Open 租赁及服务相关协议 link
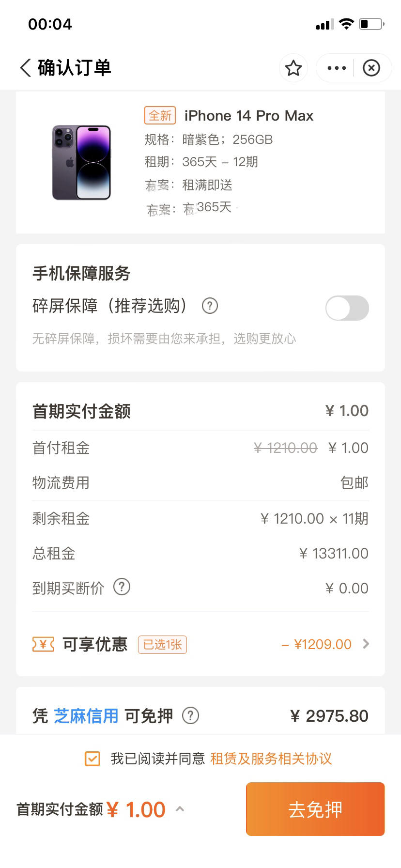The height and width of the screenshot is (868, 401). coord(271,759)
